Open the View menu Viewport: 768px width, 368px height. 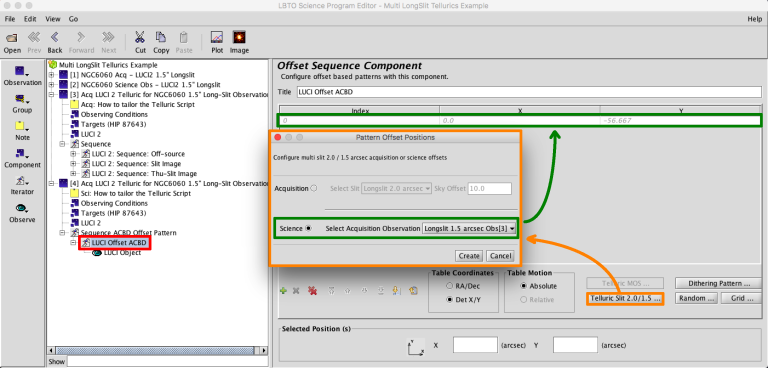53,19
